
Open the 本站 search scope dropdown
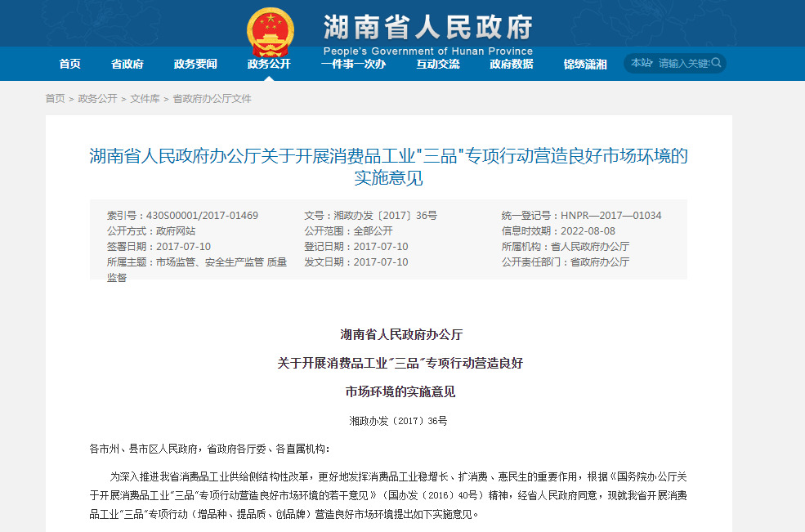tap(642, 63)
